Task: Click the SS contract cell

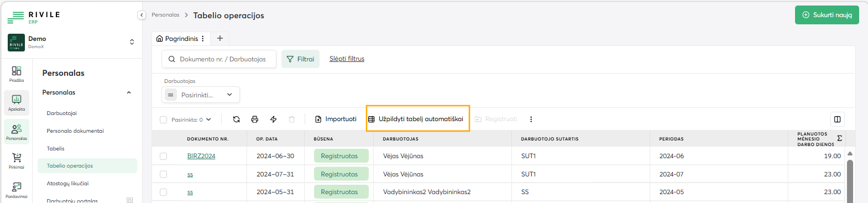Action: 525,192
